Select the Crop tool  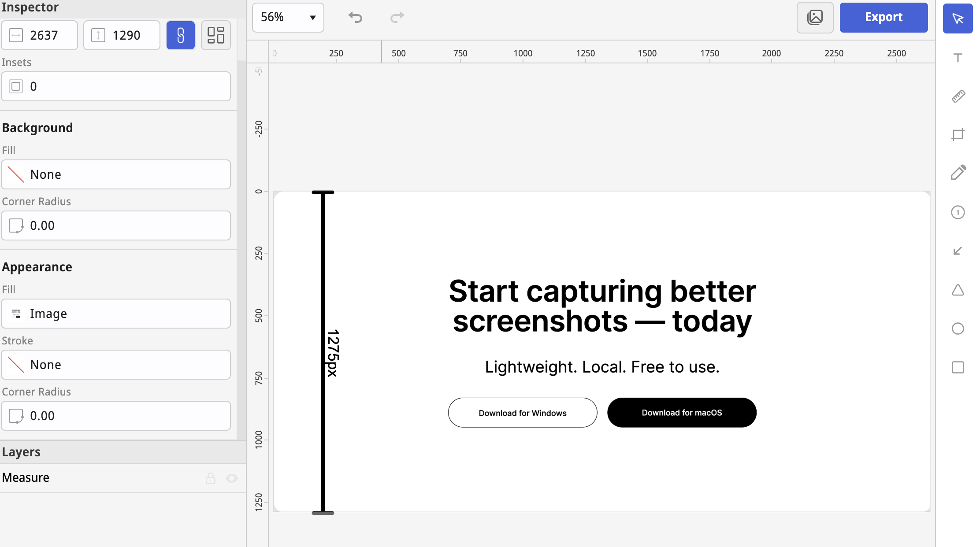click(x=958, y=135)
